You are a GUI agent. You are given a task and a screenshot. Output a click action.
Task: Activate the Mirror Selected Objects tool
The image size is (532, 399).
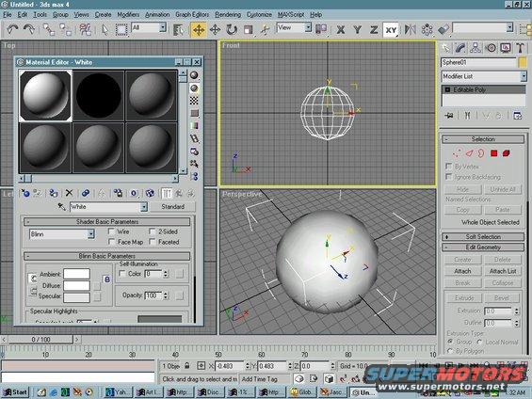pyautogui.click(x=411, y=30)
